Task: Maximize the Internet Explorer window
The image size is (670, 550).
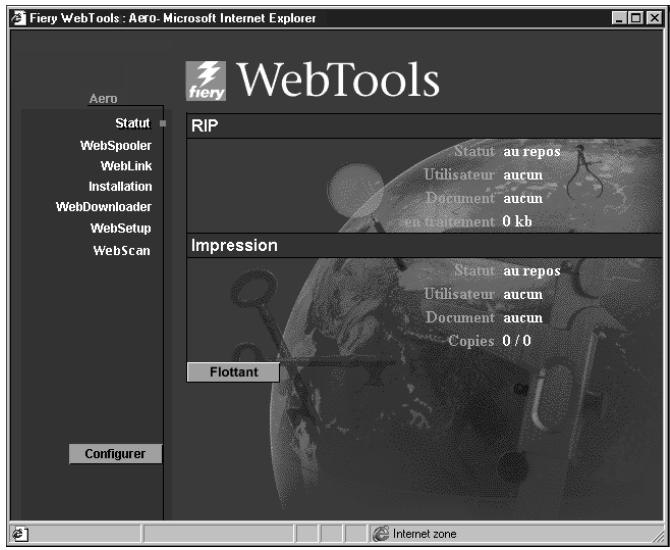Action: (635, 18)
